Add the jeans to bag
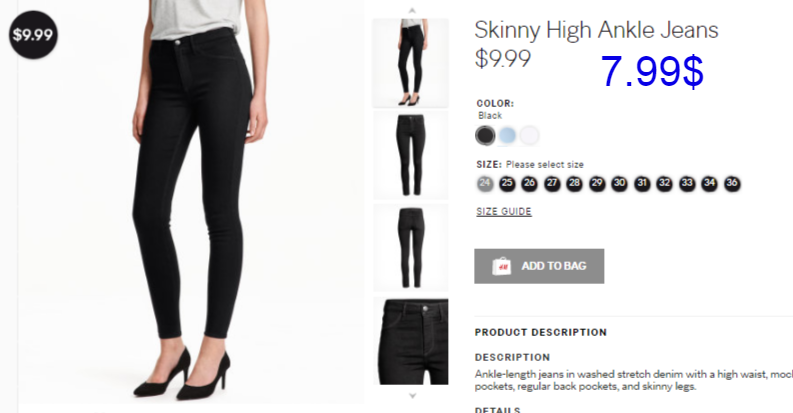Screen dimensions: 793x413 pos(539,266)
